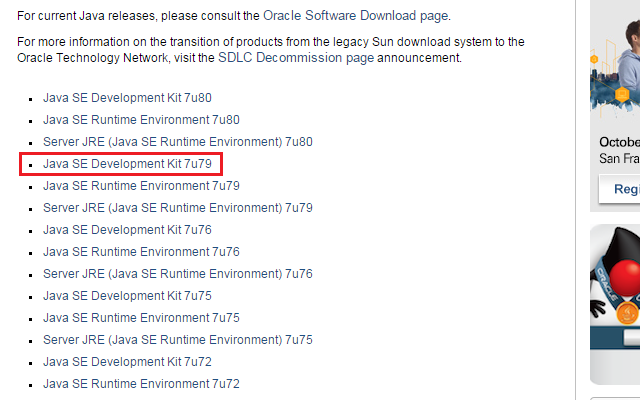
Task: Visit the SDLC Decommission page link
Action: click(x=296, y=58)
